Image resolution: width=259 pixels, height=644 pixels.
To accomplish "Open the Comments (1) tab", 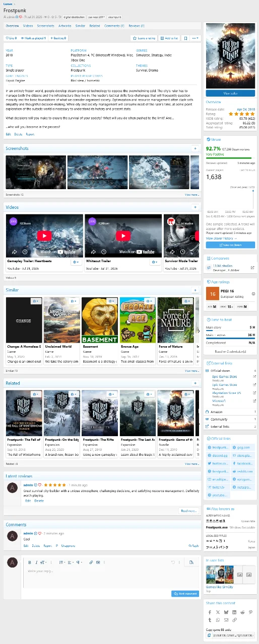I will tap(114, 26).
